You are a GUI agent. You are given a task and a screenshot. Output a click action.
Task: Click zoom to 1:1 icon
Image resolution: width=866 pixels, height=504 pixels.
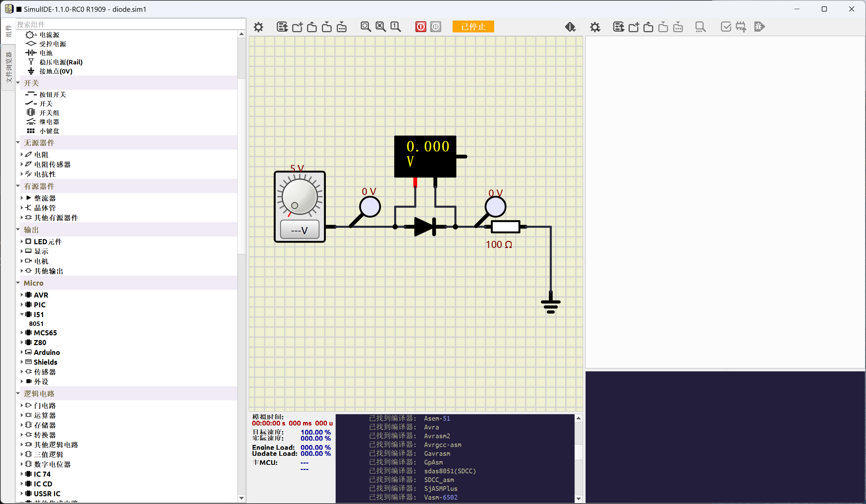(x=395, y=27)
